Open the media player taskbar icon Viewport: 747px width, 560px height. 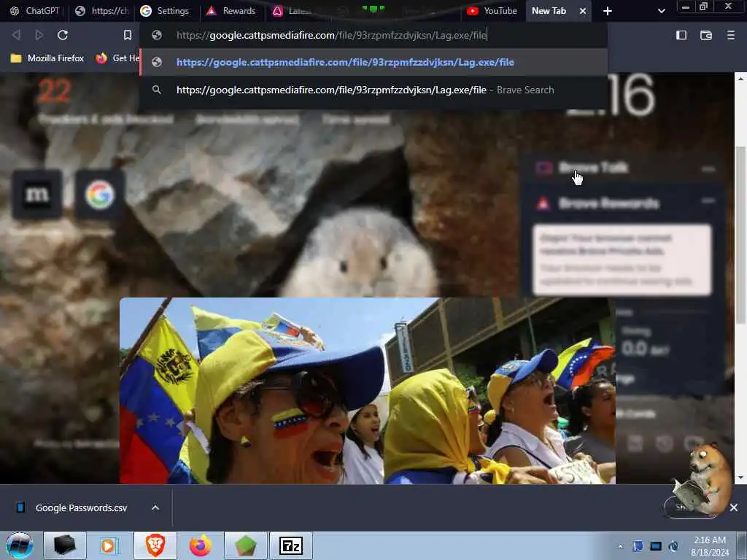(109, 545)
